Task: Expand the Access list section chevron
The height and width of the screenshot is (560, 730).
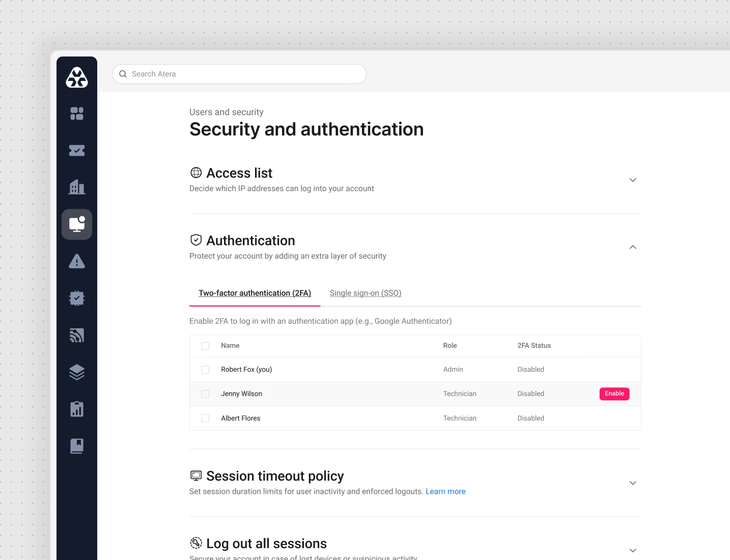Action: [633, 180]
